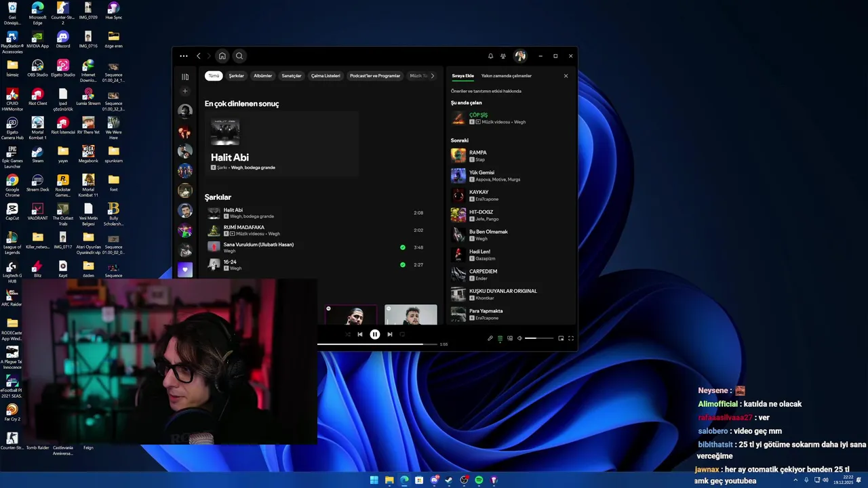The height and width of the screenshot is (488, 868).
Task: Open the Epic Games Launcher desktop icon
Action: point(12,157)
